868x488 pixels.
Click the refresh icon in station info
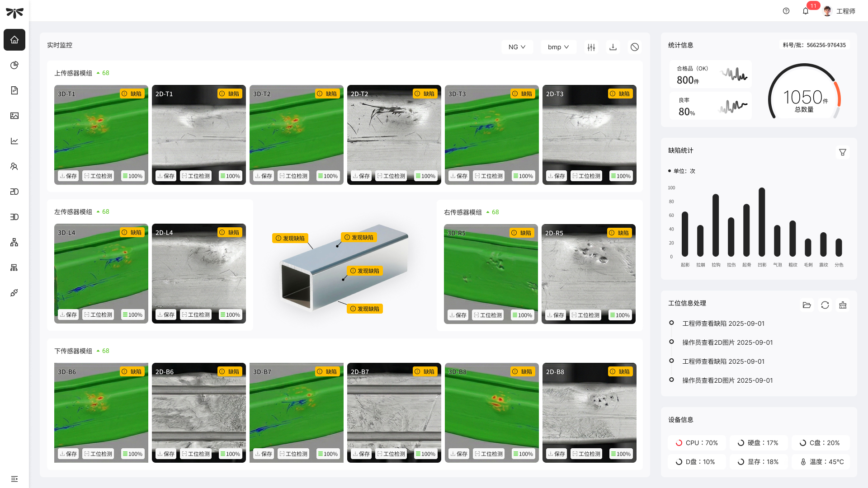[825, 305]
